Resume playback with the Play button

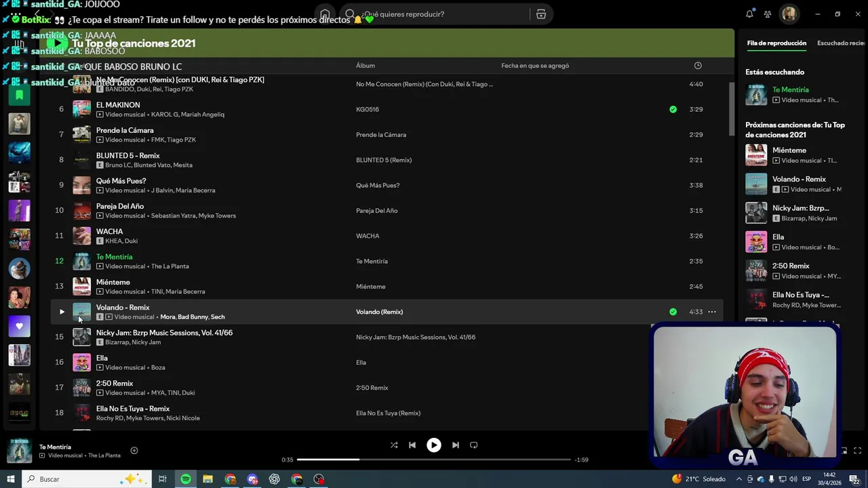point(434,445)
